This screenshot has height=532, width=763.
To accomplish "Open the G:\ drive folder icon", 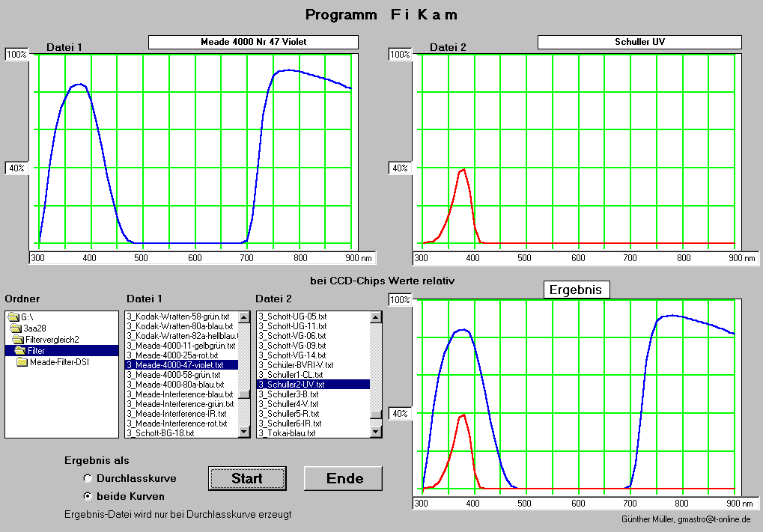I will tap(13, 317).
